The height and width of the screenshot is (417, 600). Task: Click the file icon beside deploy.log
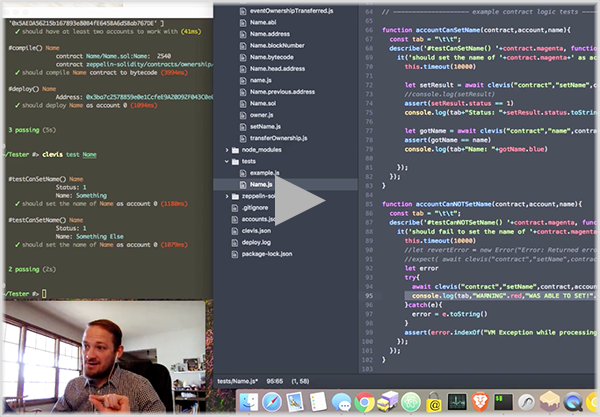[x=235, y=243]
